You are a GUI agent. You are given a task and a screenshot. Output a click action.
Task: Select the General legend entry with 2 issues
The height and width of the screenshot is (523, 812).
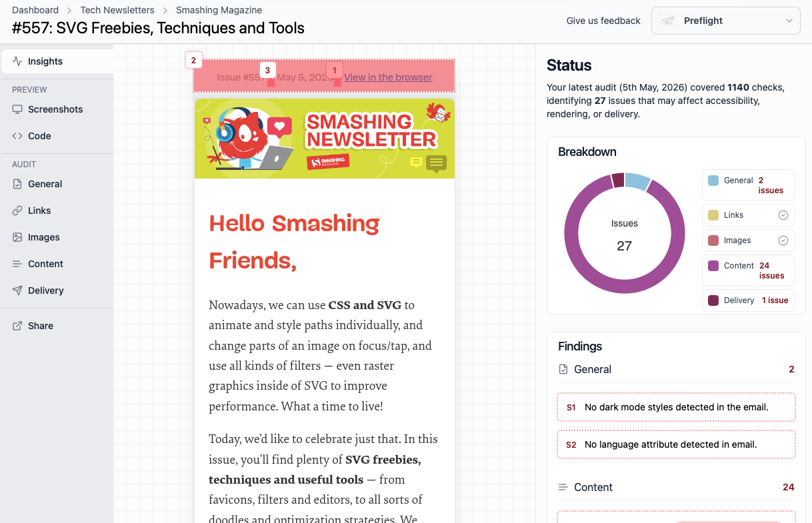(748, 185)
